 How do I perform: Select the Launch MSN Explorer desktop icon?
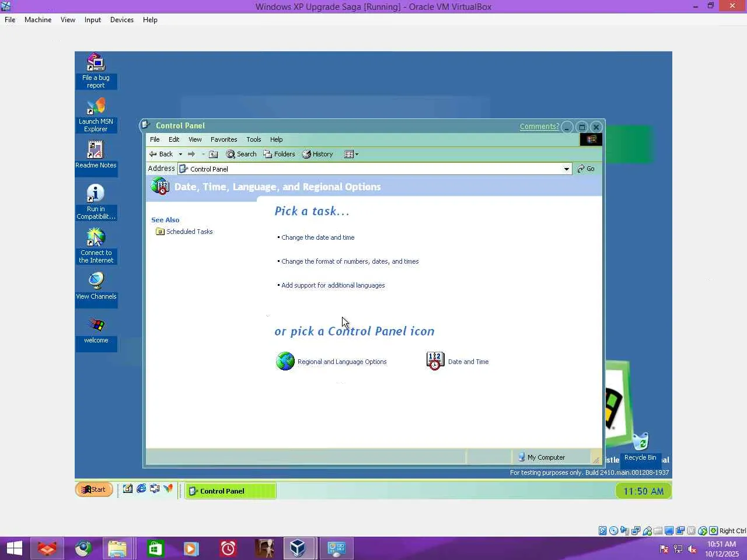point(96,115)
